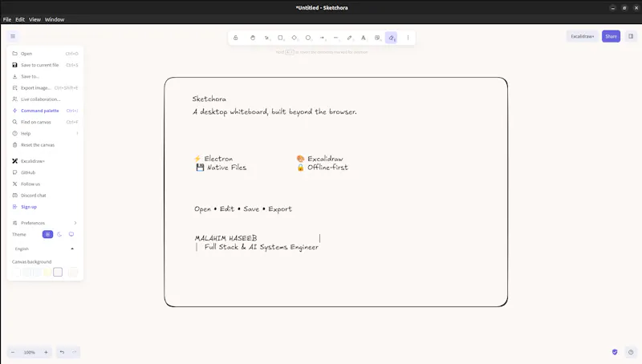Screen dimensions: 642x364
Task: Select the light theme sun button
Action: point(47,234)
